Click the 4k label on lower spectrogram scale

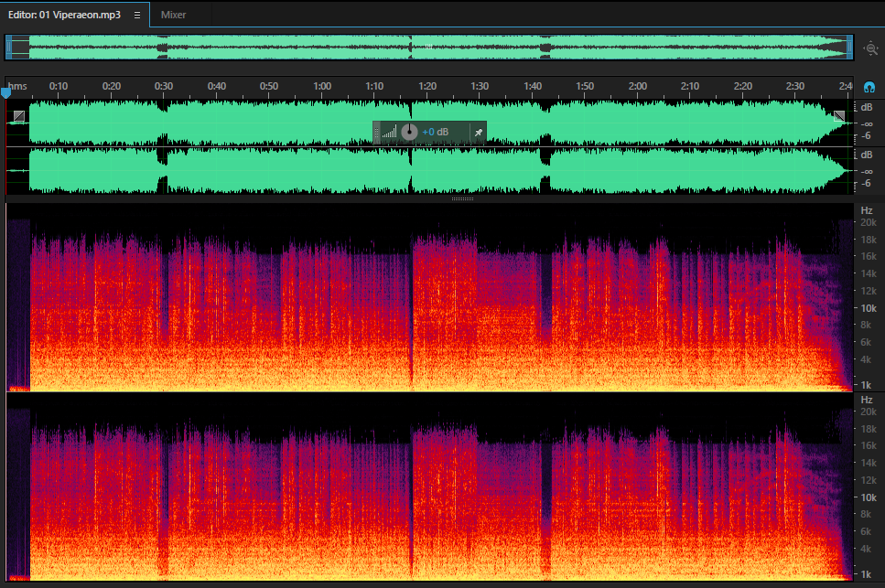[867, 549]
